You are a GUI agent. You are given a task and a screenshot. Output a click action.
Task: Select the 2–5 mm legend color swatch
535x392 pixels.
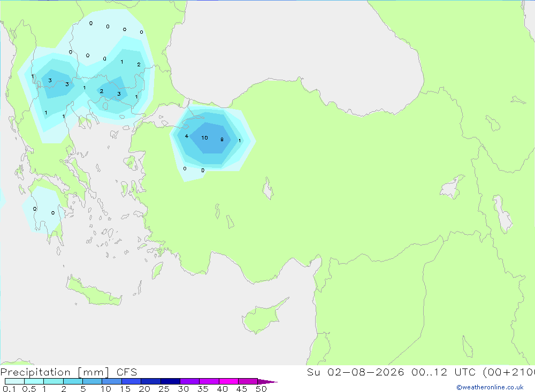[73, 381]
